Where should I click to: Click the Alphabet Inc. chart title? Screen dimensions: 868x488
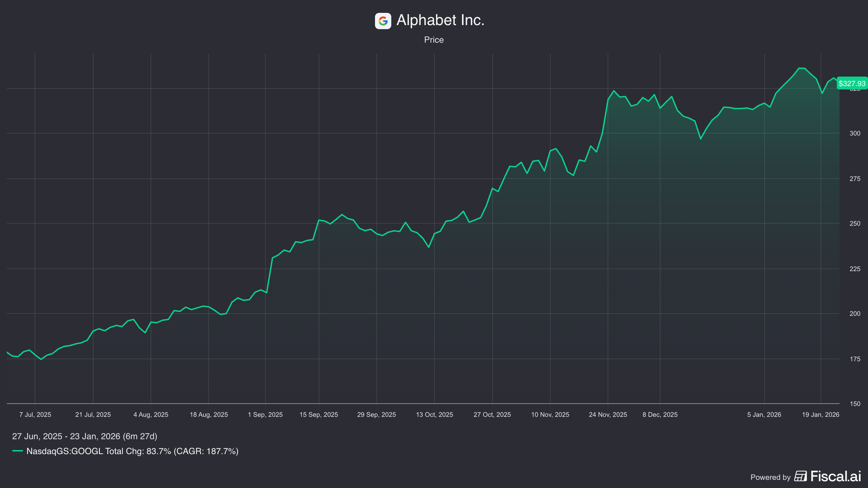(x=440, y=20)
